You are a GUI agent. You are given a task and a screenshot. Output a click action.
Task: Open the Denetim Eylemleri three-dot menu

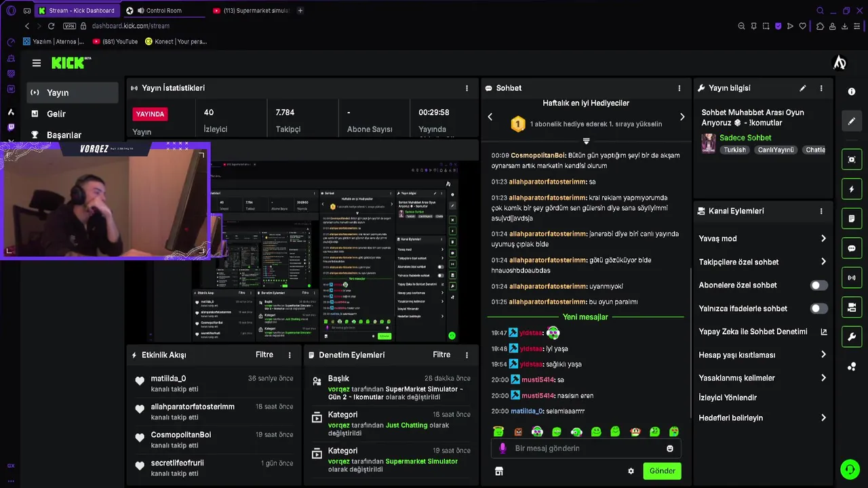(x=467, y=355)
